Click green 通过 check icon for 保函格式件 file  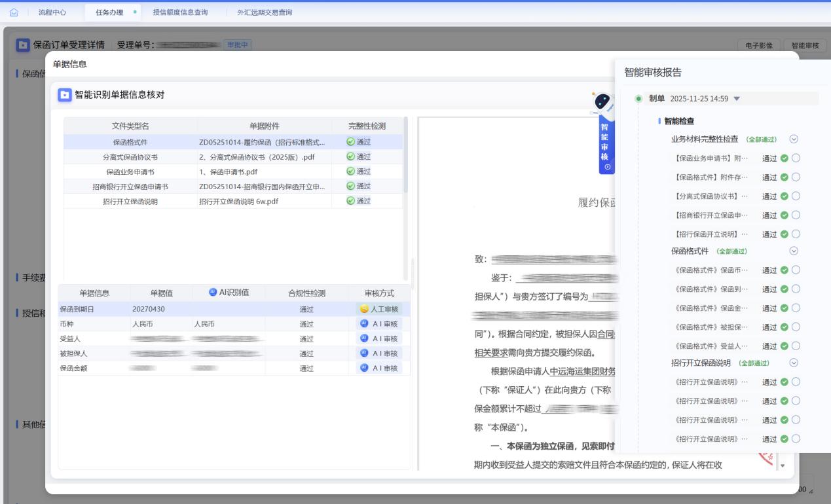[x=350, y=142]
